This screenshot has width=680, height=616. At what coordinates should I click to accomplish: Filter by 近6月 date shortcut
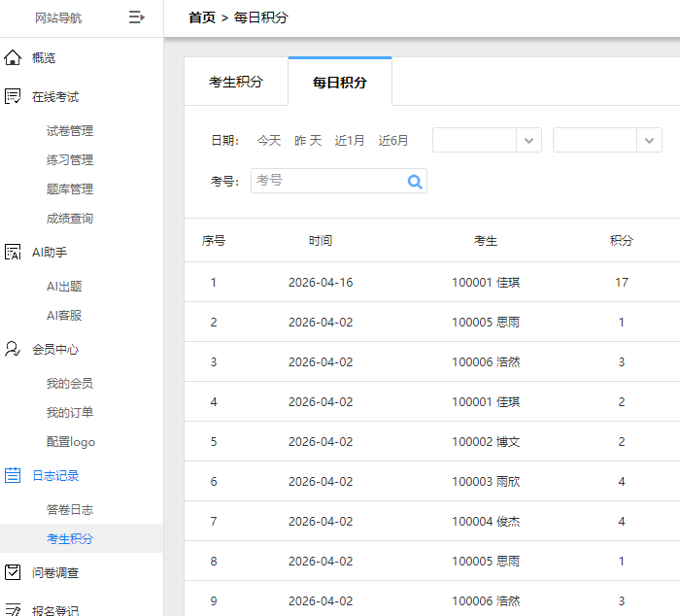click(x=392, y=140)
